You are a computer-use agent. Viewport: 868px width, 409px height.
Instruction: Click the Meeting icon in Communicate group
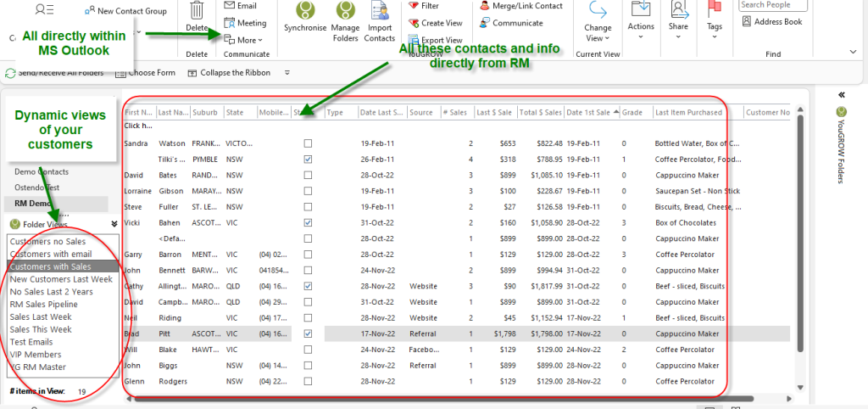click(x=244, y=23)
